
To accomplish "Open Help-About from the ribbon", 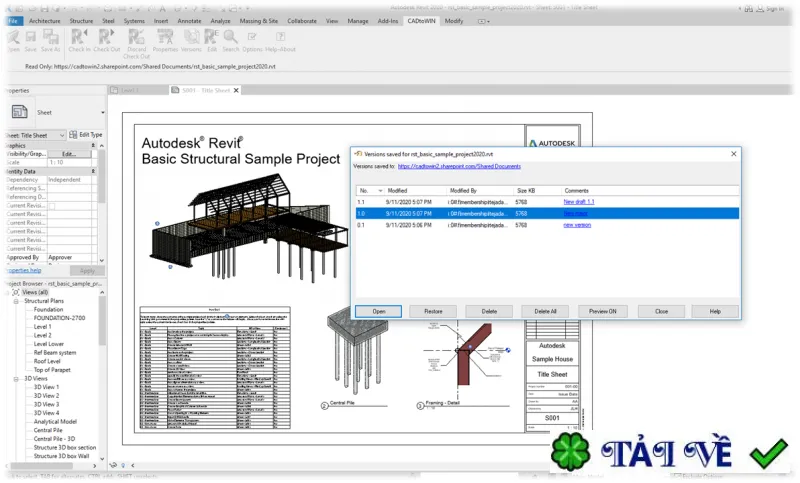I will coord(280,41).
